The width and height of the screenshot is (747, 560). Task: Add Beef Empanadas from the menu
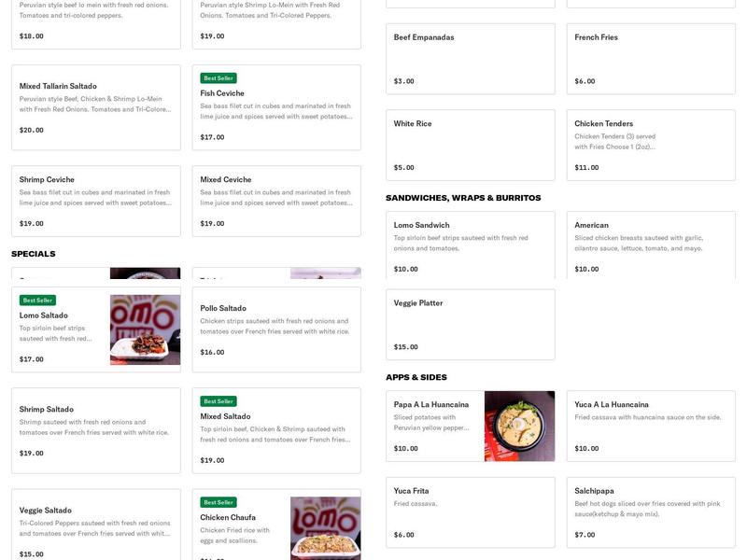click(x=470, y=58)
